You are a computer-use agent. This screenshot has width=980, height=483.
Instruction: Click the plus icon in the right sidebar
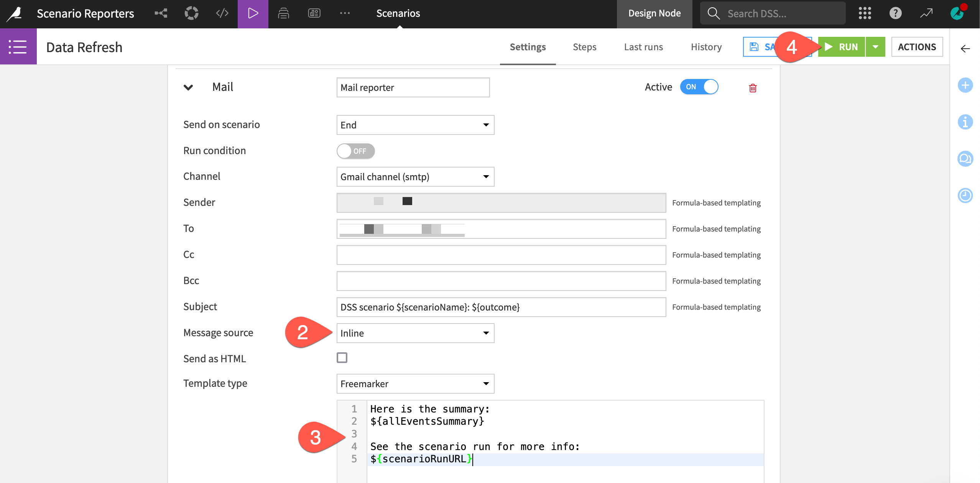(x=965, y=85)
